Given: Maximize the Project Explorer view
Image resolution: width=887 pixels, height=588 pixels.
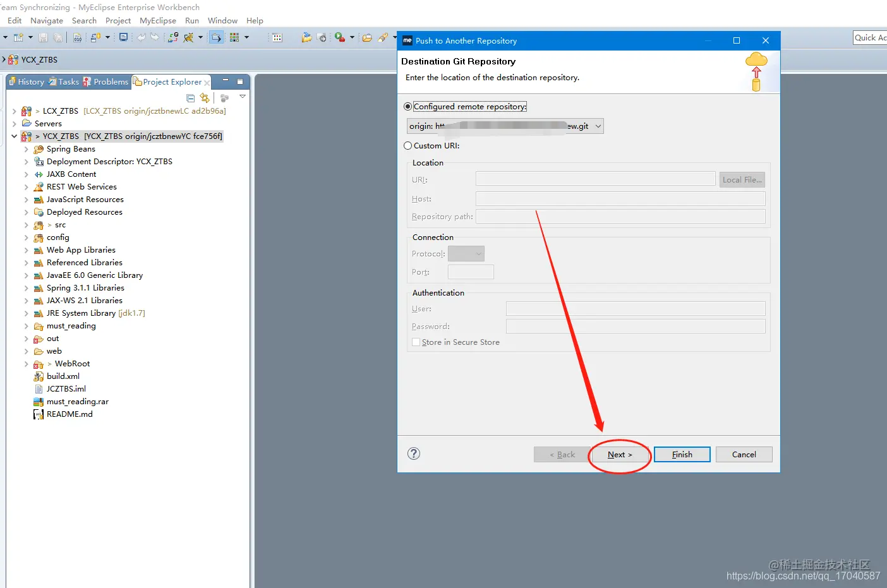Looking at the screenshot, I should [x=240, y=81].
